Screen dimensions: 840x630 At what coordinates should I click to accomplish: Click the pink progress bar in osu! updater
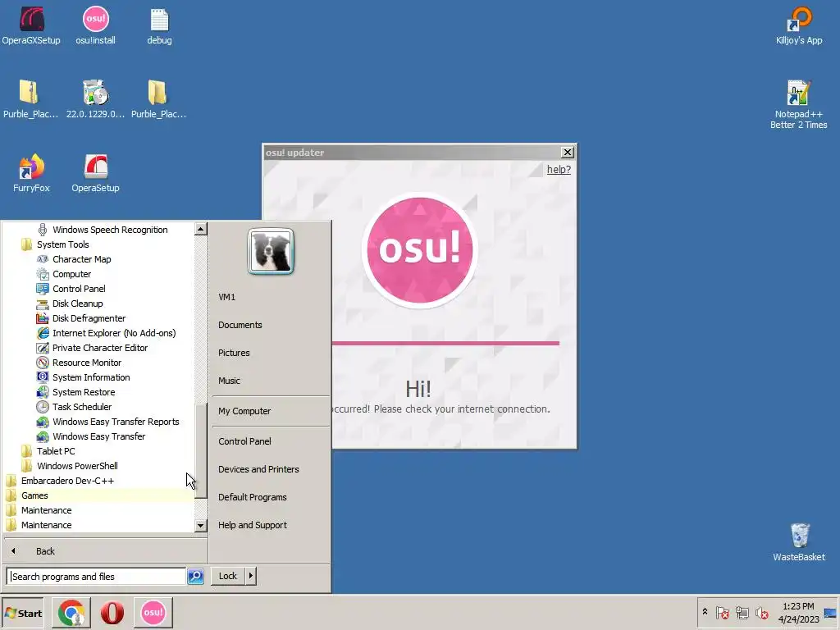pyautogui.click(x=445, y=344)
